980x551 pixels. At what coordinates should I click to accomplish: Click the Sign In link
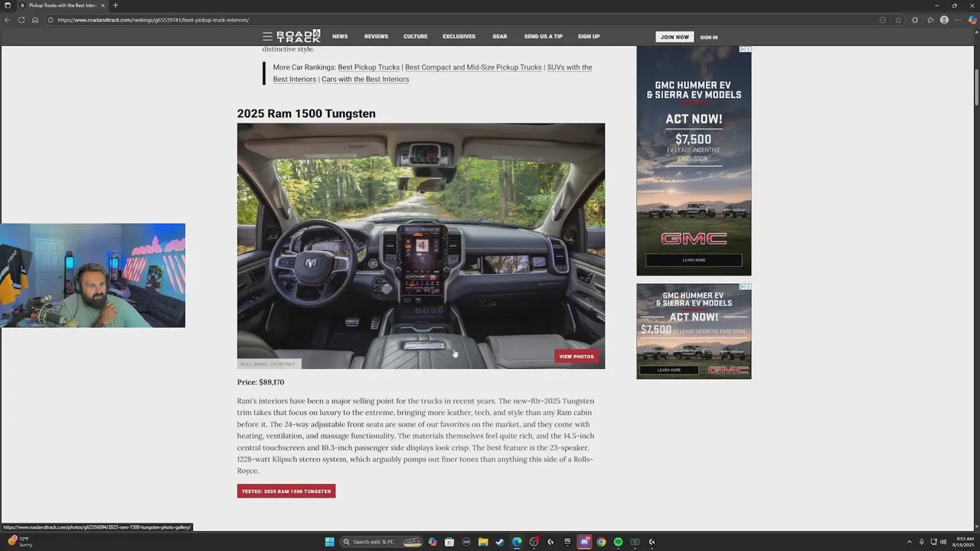click(709, 37)
